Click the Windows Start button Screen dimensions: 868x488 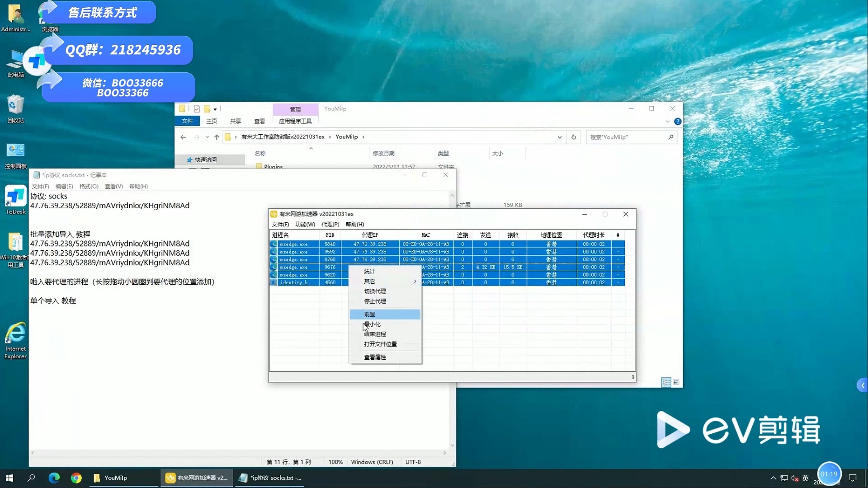coord(9,478)
